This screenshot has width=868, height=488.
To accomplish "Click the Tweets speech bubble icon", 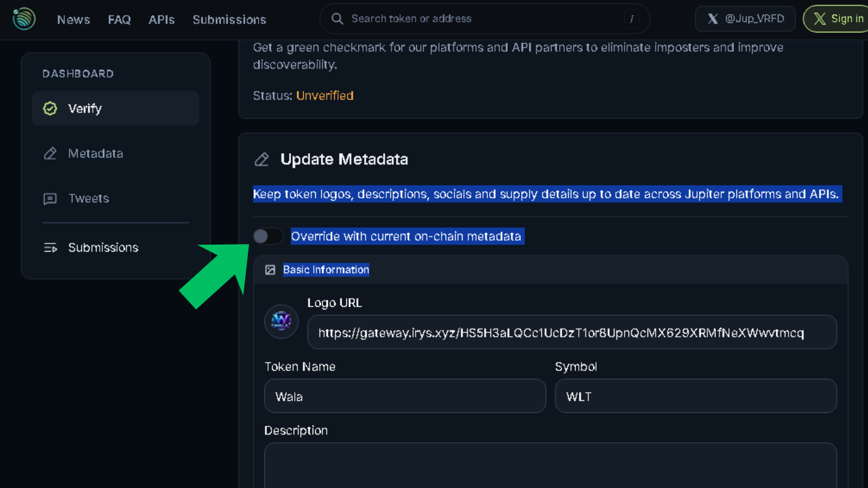I will pyautogui.click(x=50, y=198).
